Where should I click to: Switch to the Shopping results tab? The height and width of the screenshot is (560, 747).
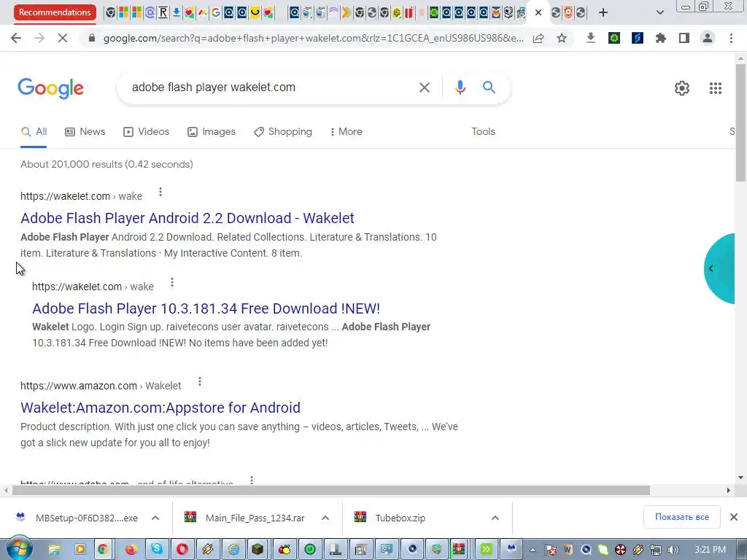(x=283, y=132)
